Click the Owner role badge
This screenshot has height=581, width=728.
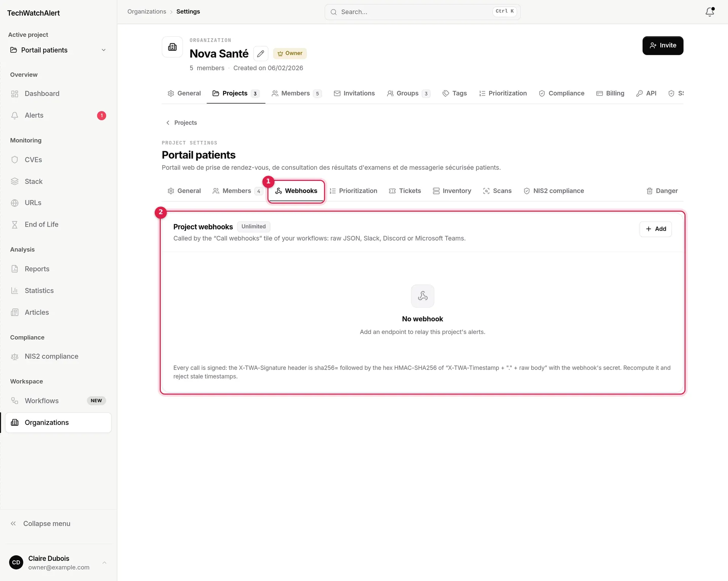pyautogui.click(x=290, y=53)
